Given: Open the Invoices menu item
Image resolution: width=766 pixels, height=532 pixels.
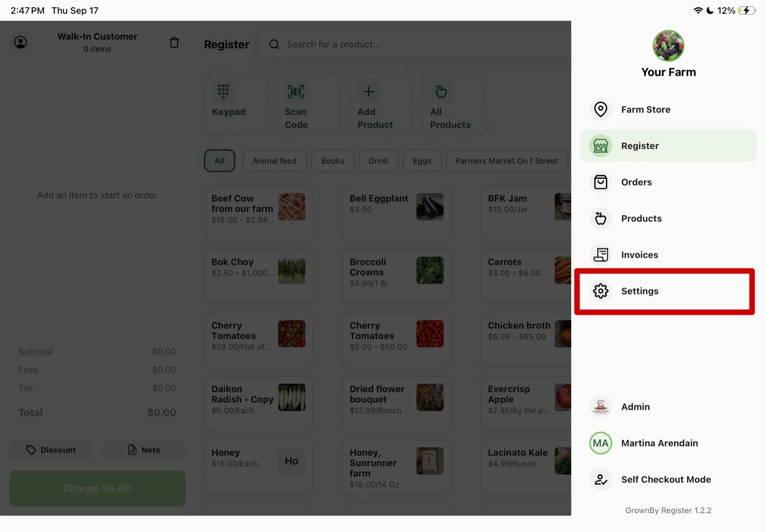Looking at the screenshot, I should click(668, 255).
